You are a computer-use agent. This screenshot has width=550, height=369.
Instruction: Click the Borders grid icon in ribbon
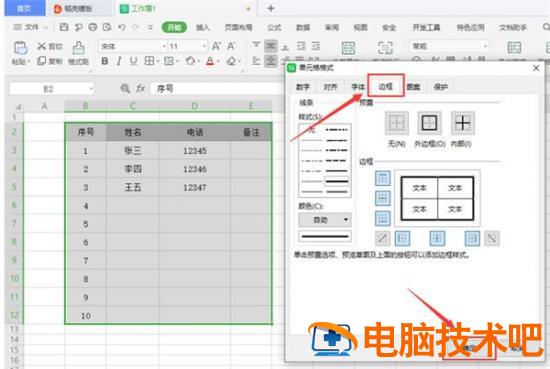tap(149, 61)
